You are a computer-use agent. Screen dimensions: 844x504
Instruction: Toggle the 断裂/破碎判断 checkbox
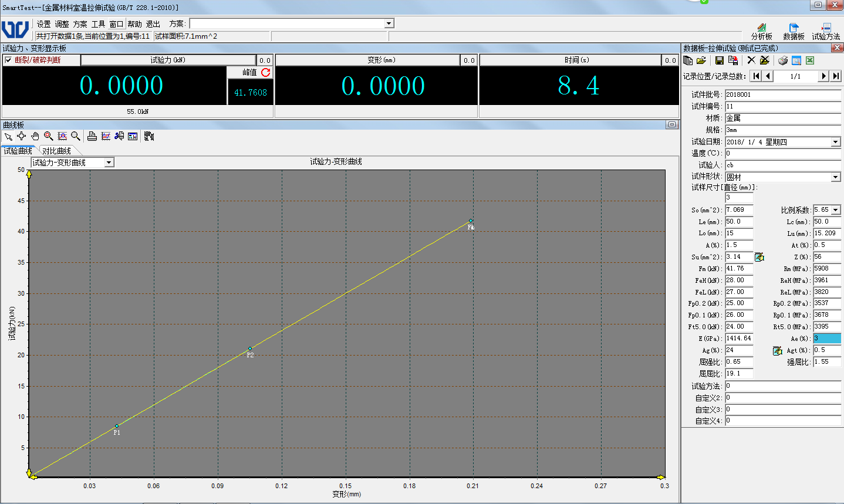tap(8, 60)
